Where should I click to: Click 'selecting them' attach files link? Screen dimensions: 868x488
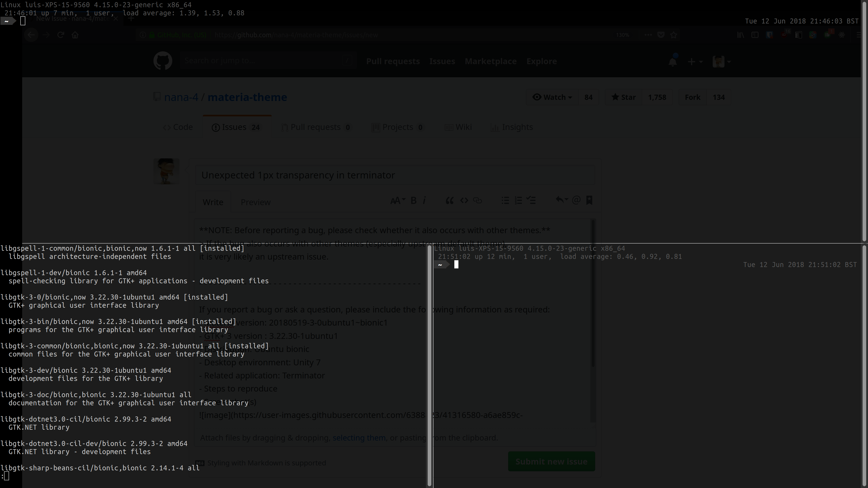(x=359, y=438)
